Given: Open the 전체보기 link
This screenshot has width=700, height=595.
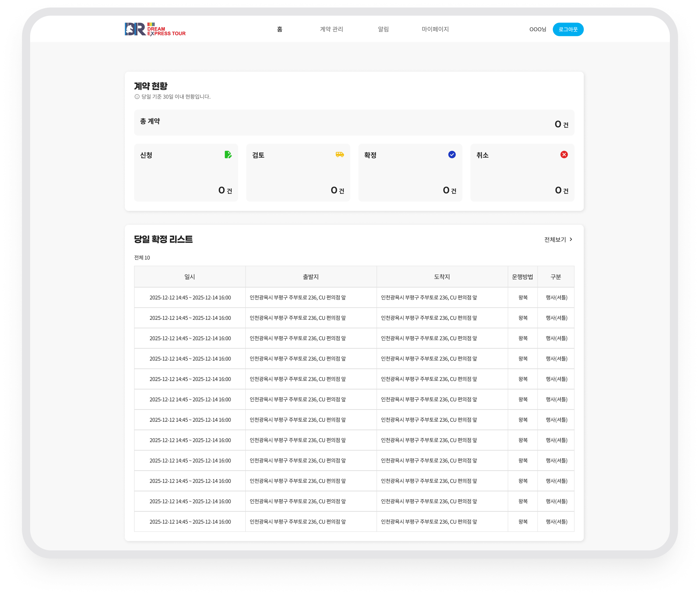Looking at the screenshot, I should (x=558, y=240).
